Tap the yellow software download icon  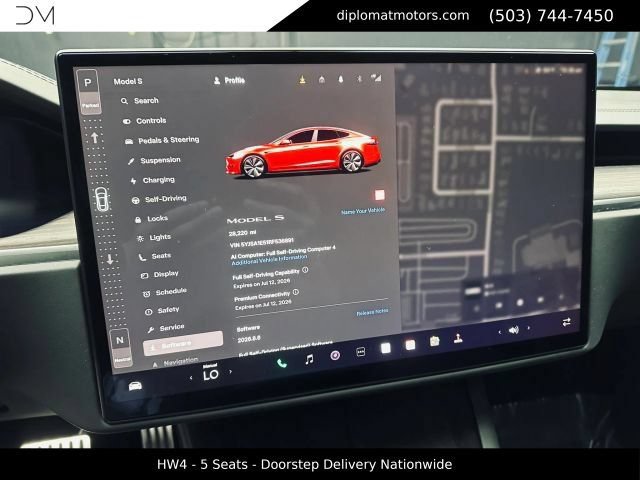click(302, 79)
